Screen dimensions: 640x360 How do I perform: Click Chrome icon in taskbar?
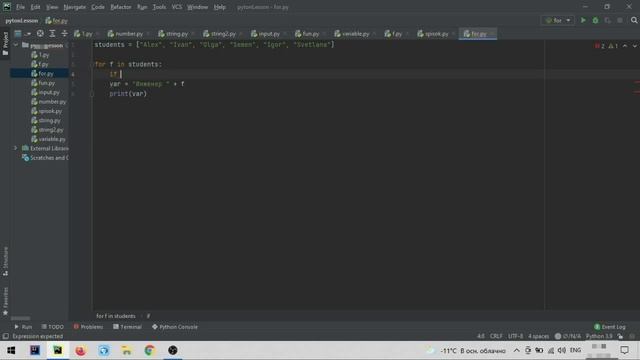pos(149,350)
